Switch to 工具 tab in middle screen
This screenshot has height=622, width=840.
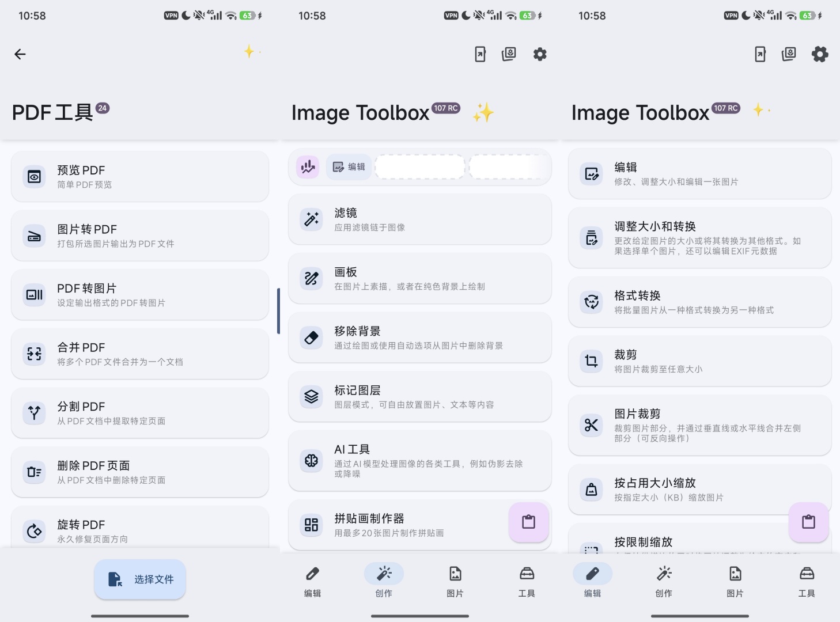pyautogui.click(x=527, y=581)
